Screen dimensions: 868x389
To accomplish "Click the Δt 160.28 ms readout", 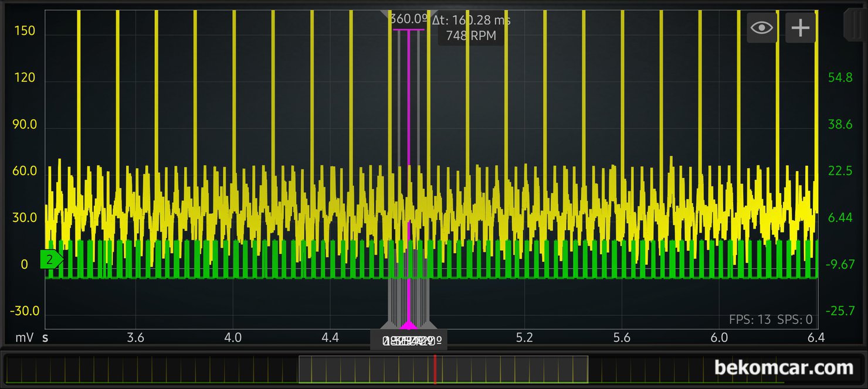I will point(471,21).
